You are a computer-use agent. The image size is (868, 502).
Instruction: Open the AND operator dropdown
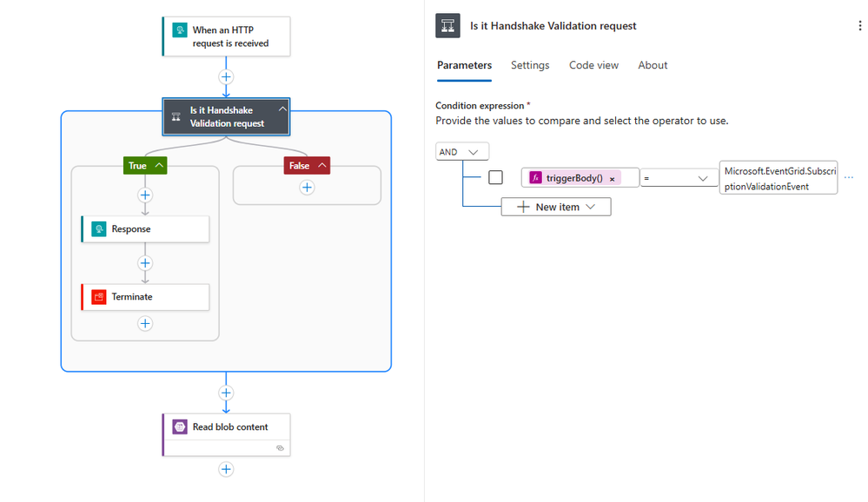point(462,152)
